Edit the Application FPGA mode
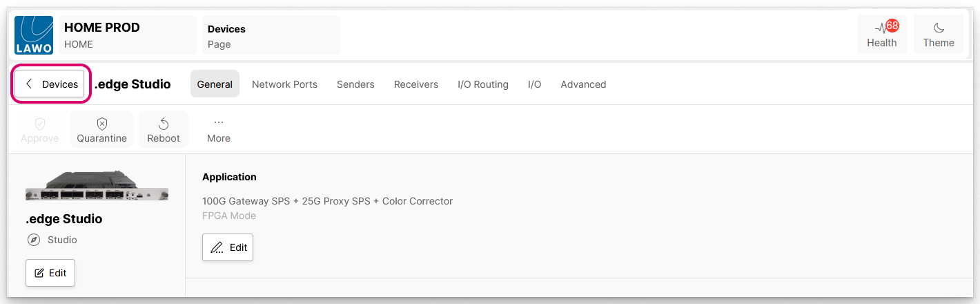The height and width of the screenshot is (304, 980). 228,247
